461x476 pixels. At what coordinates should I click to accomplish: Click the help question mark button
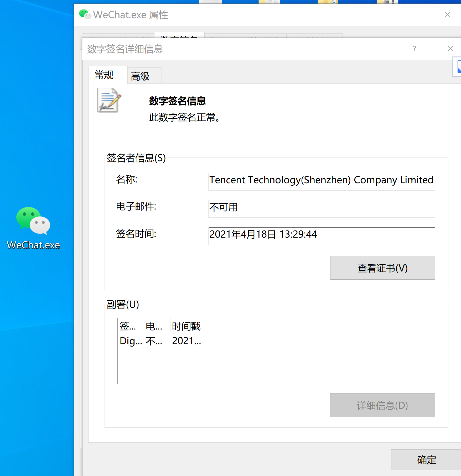pos(414,49)
